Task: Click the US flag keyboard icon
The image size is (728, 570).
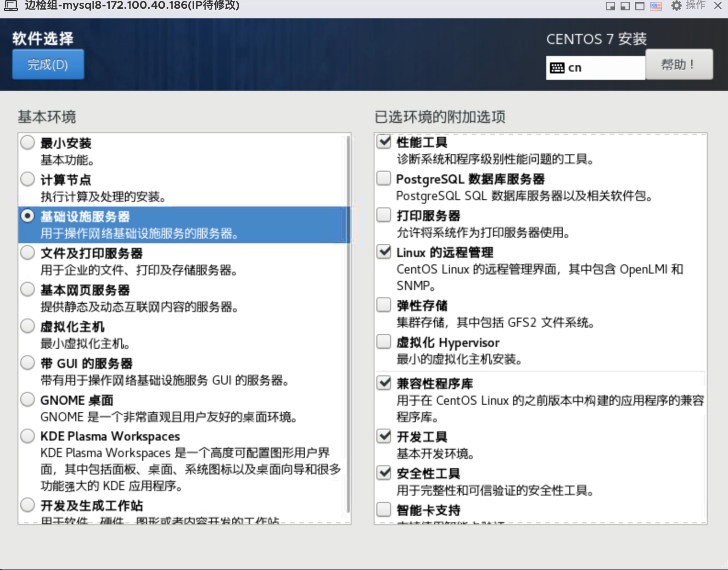Action: (656, 6)
